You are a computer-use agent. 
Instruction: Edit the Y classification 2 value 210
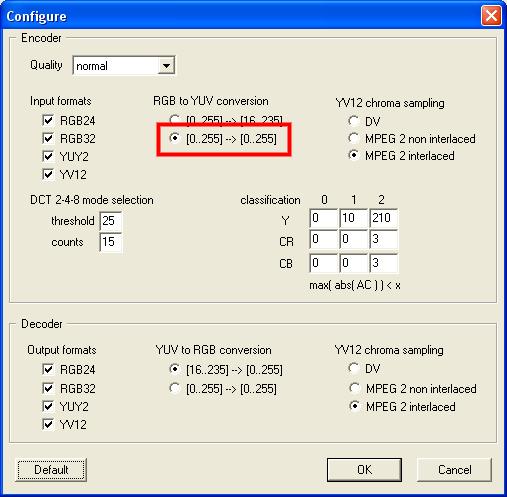click(x=384, y=218)
